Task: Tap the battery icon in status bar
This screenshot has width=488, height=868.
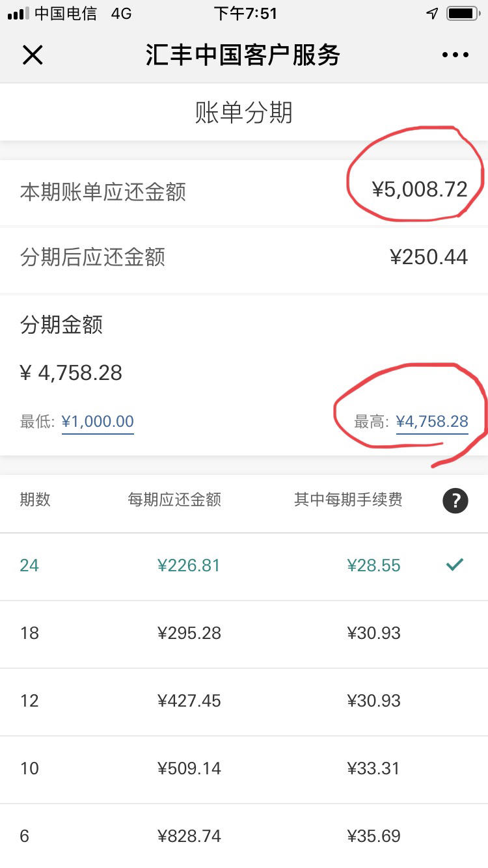Action: pos(463,14)
